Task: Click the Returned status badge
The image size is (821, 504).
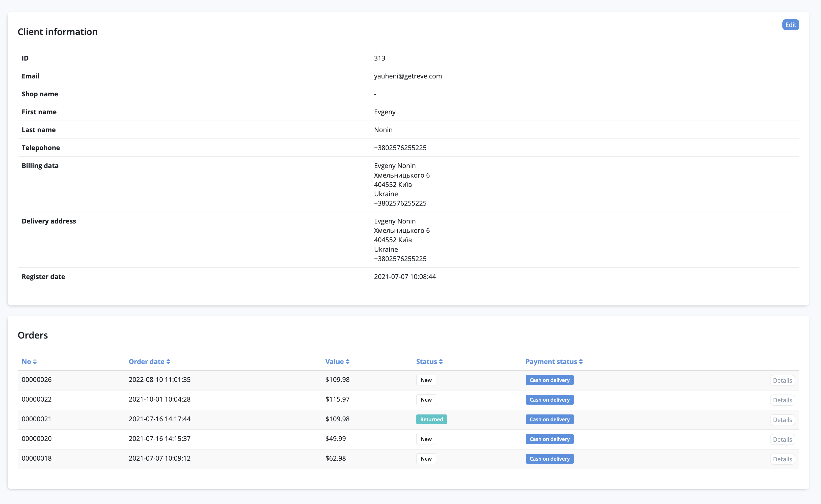Action: 431,419
